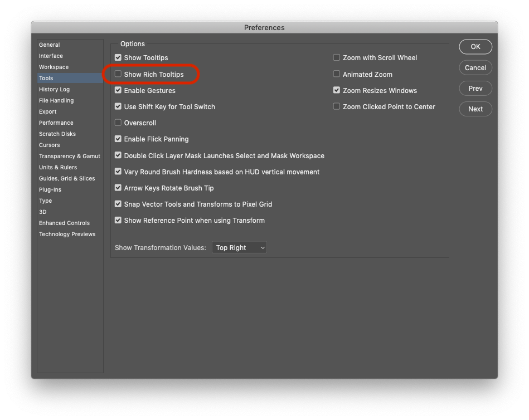Disable Zoom Resizes Windows
Viewport: 529px width, 420px height.
[337, 90]
